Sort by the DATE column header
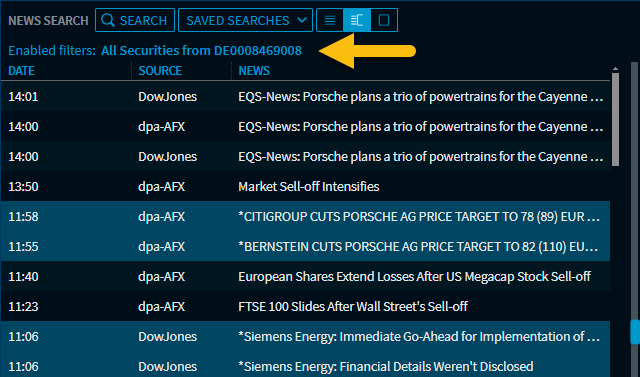 pos(21,71)
